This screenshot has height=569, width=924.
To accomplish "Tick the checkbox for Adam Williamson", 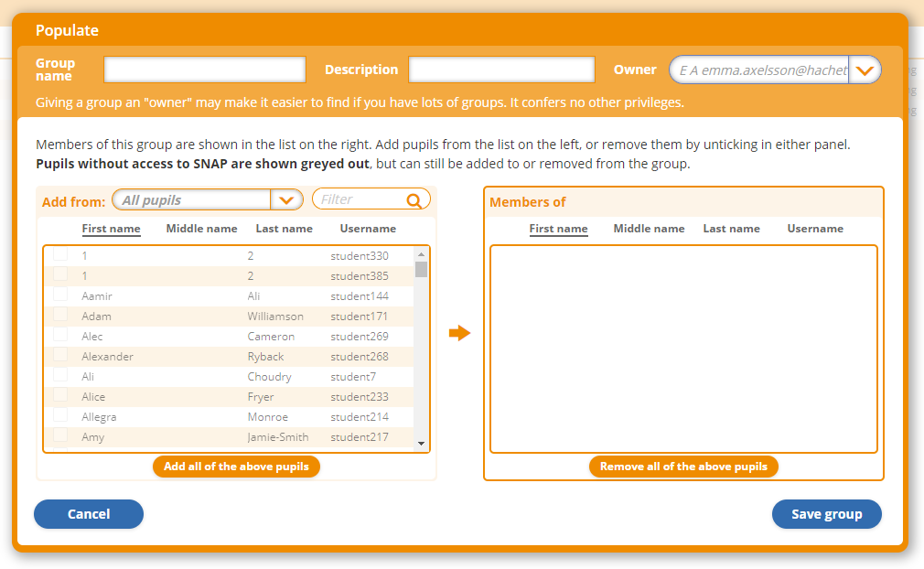I will [x=60, y=315].
